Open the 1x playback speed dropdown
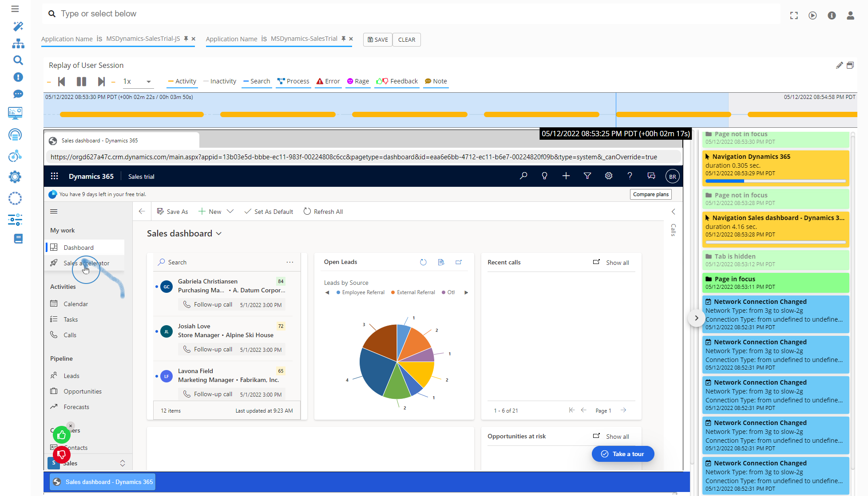Screen dimensions: 868x496 coord(149,81)
